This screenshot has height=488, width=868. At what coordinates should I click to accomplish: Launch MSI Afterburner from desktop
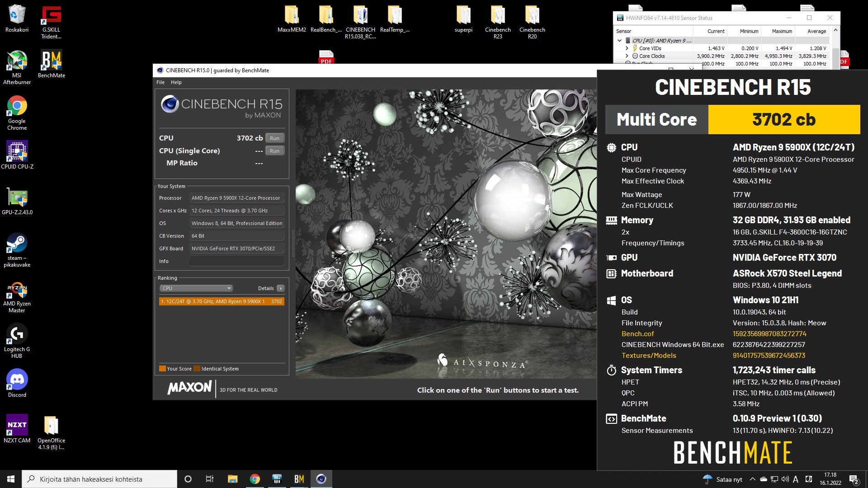[17, 67]
